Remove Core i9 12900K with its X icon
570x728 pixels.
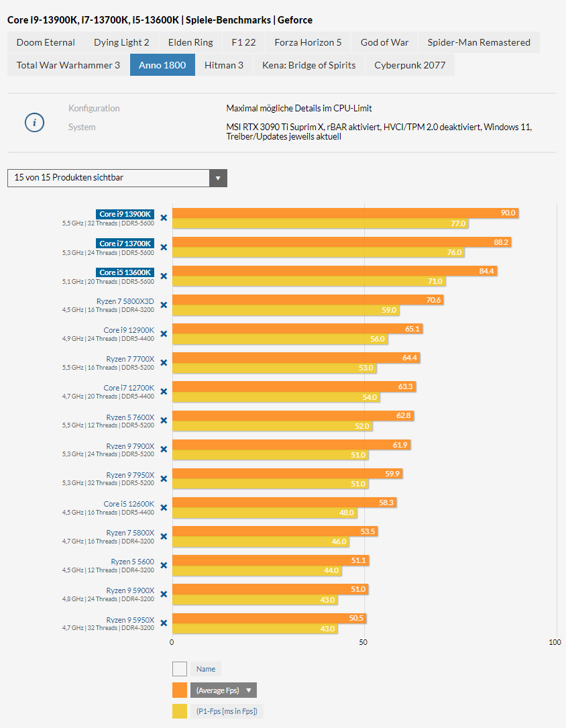point(164,333)
